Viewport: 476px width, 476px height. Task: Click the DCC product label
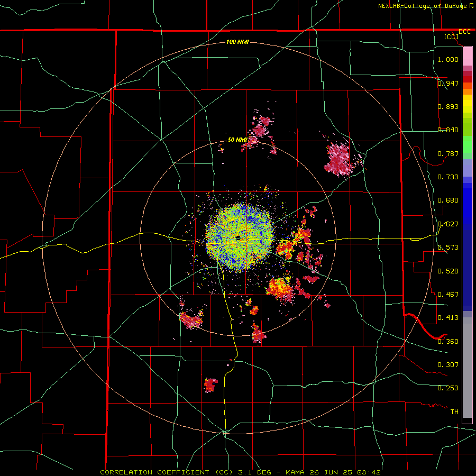coord(464,32)
